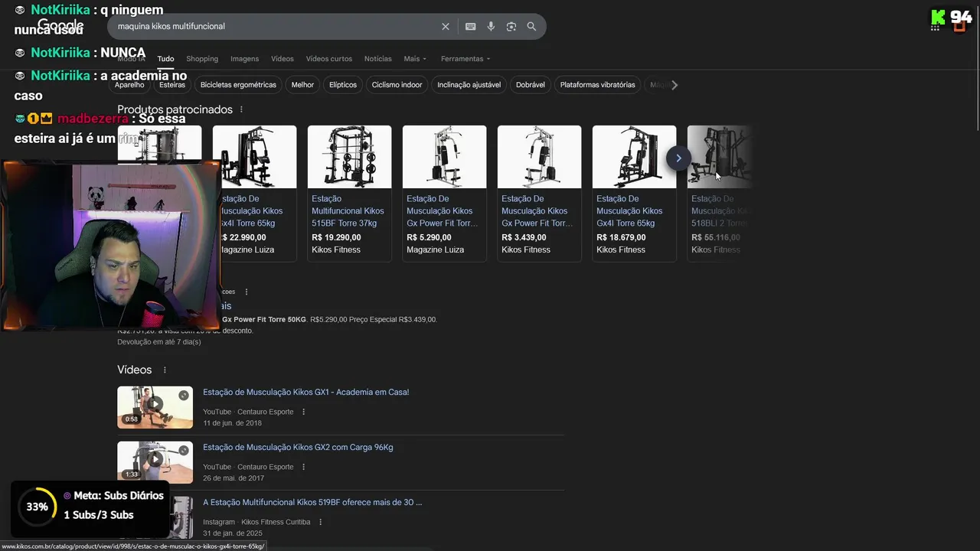Play the Kikos GX1 video thumbnail
This screenshot has width=980, height=551.
pyautogui.click(x=155, y=406)
